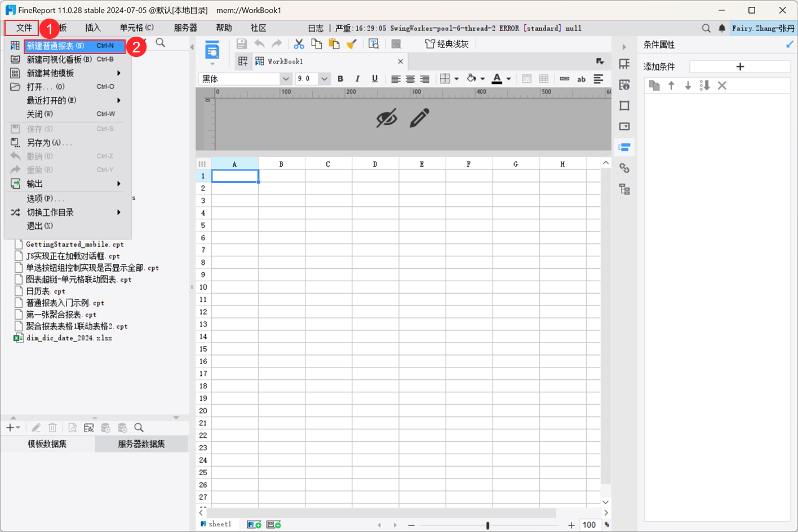The image size is (798, 532).
Task: Click the zoom slider handle
Action: (487, 525)
